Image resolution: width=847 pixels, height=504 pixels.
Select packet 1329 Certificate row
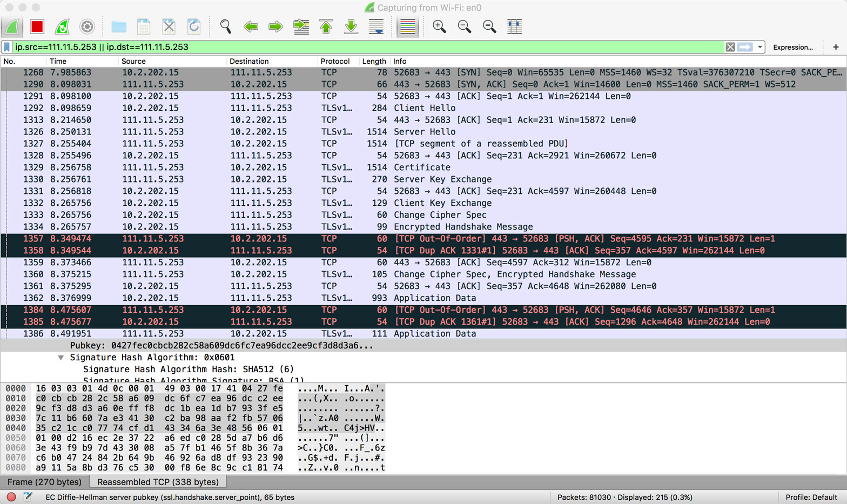click(x=423, y=167)
